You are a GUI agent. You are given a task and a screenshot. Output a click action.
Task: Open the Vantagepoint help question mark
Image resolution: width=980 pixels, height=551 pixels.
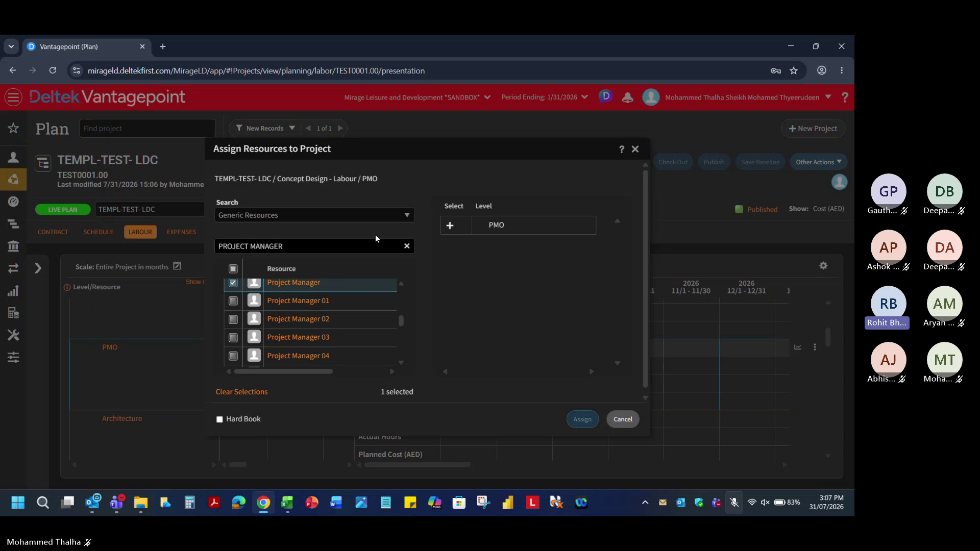[x=845, y=97]
